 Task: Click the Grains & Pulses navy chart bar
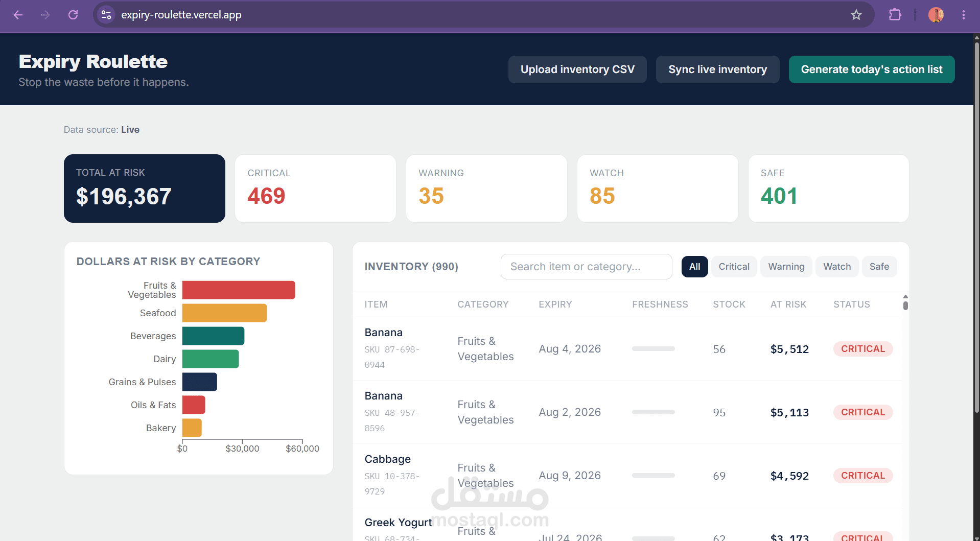(200, 382)
